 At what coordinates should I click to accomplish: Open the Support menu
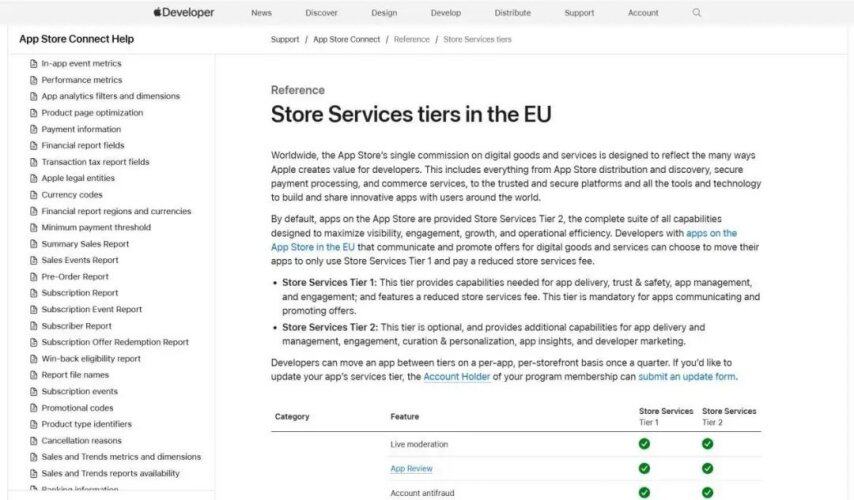point(579,13)
